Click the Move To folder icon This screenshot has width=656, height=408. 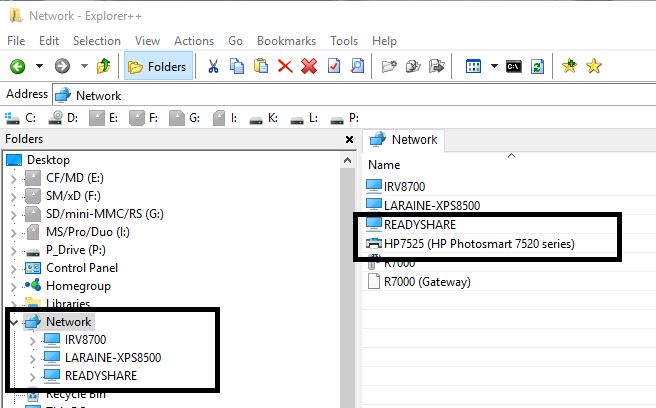point(437,66)
